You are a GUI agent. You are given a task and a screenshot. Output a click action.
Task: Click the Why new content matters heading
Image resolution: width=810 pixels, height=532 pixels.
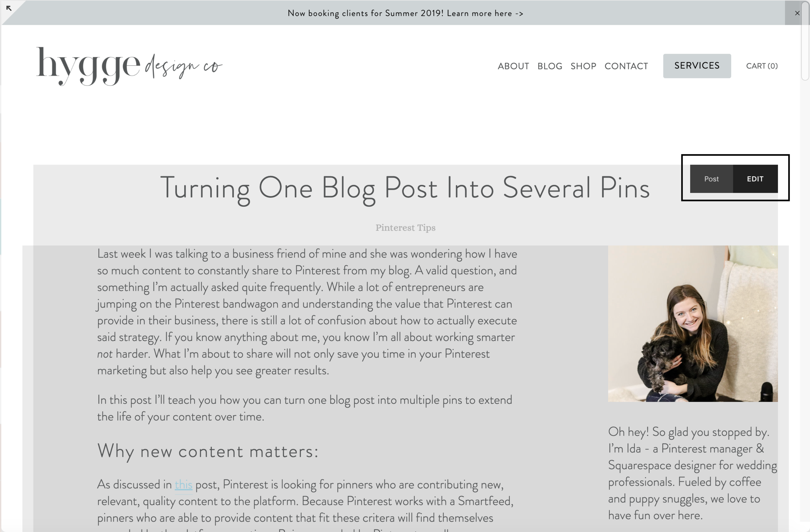tap(208, 451)
